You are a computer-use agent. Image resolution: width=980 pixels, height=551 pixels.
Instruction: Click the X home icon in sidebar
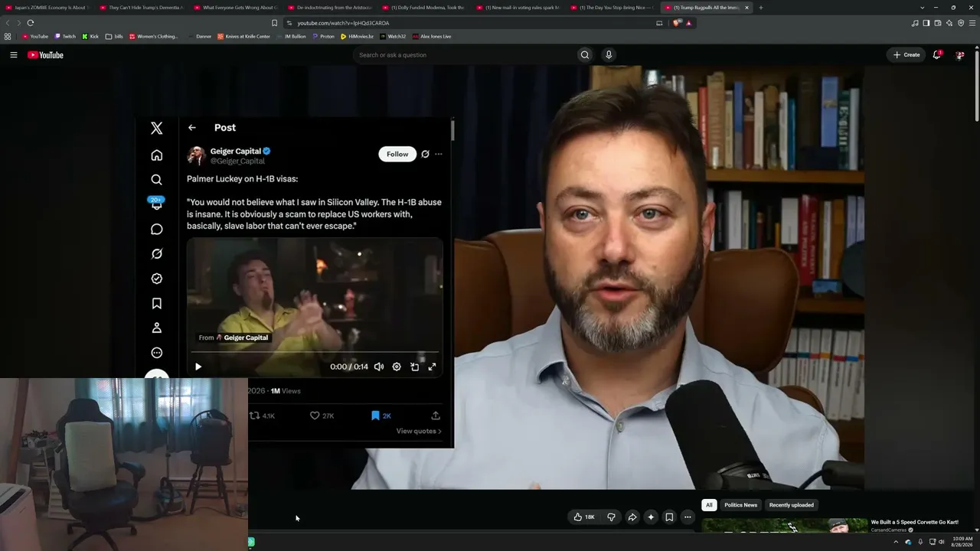156,155
